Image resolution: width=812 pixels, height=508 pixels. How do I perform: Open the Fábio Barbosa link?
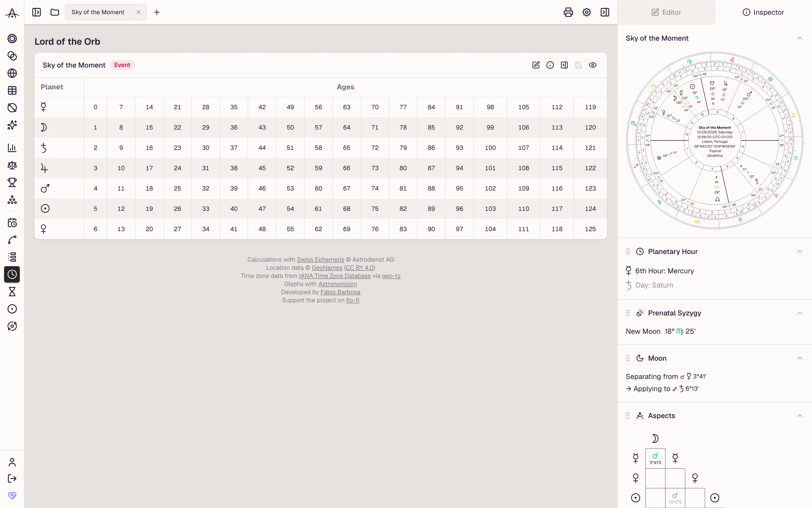click(340, 292)
